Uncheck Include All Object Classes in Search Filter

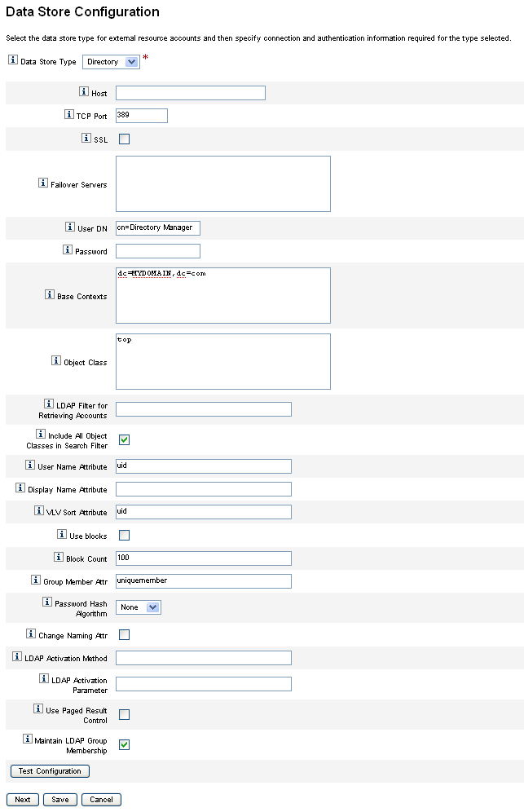(x=124, y=439)
